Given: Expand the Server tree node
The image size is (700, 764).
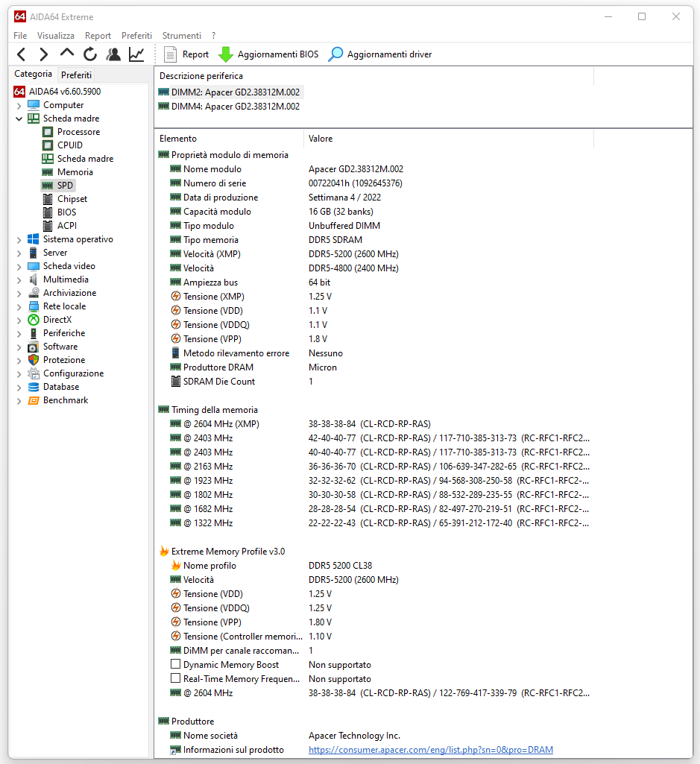Looking at the screenshot, I should pos(19,253).
